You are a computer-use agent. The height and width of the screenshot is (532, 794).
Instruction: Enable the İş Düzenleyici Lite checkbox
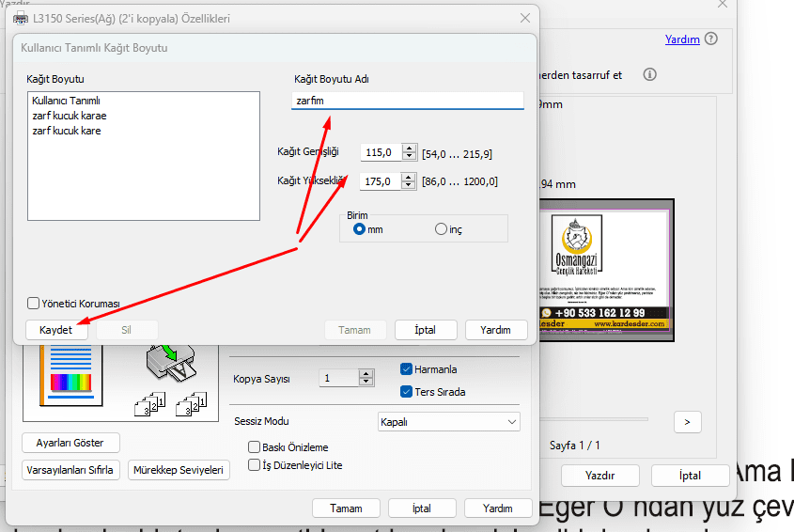255,464
